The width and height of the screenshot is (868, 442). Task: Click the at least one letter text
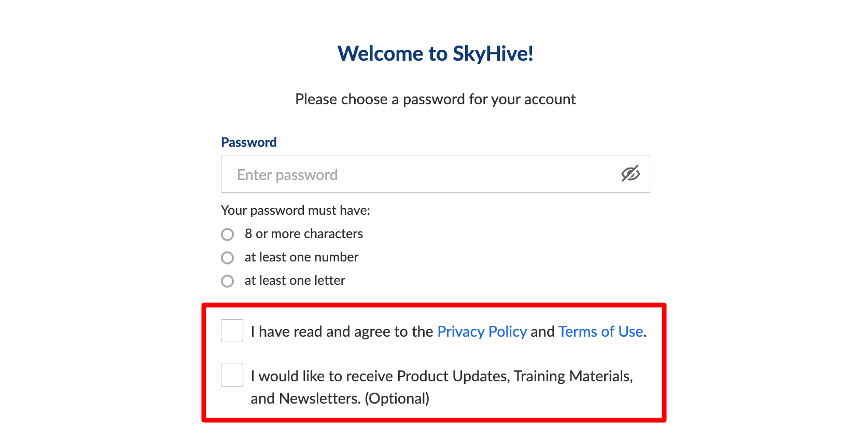(x=295, y=281)
